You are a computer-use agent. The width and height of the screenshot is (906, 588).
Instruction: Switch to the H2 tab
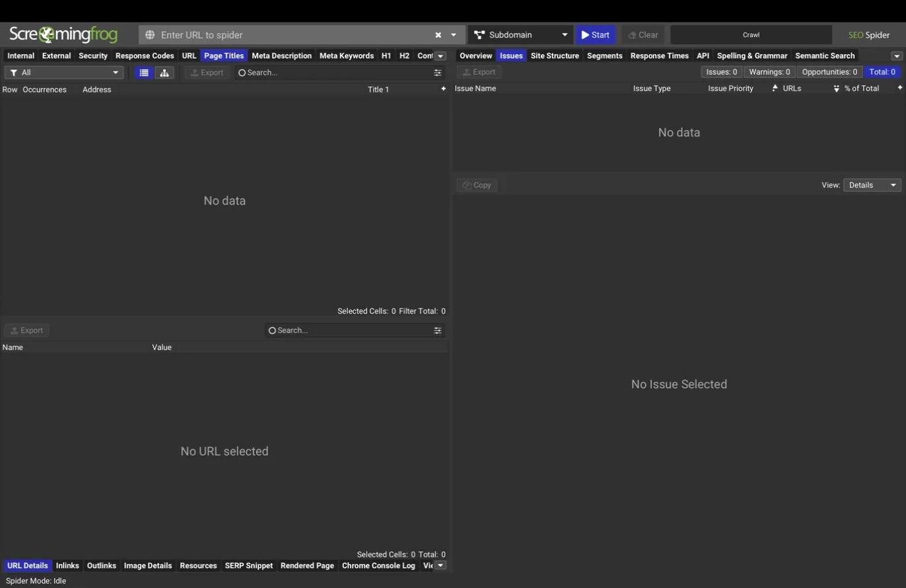coord(404,56)
